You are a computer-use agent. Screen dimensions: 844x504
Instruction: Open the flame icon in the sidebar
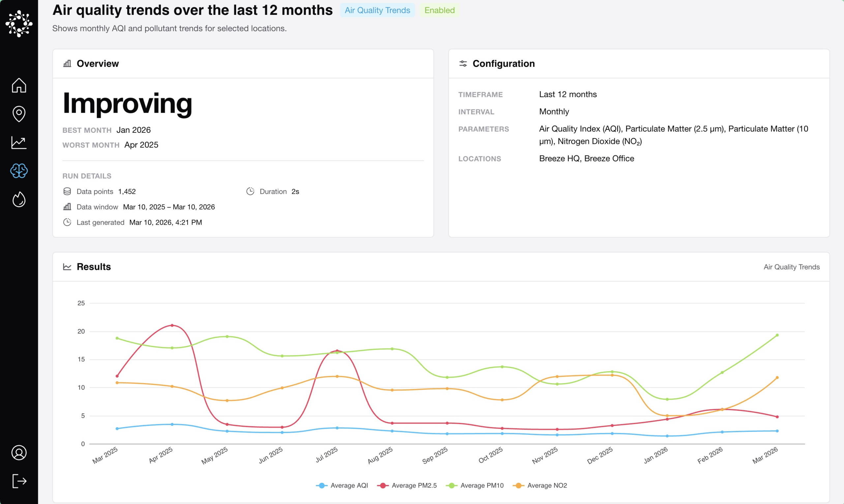19,199
